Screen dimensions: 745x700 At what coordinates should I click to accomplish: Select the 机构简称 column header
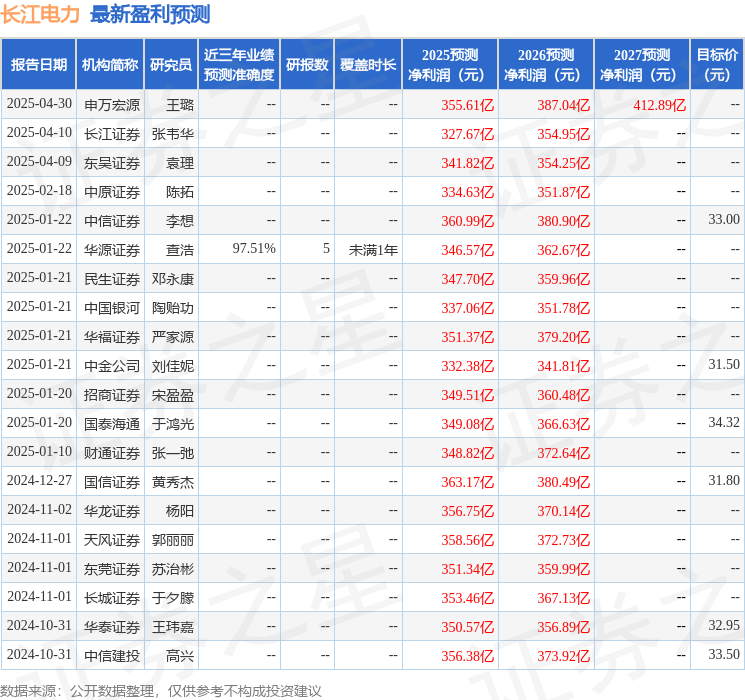coord(110,65)
